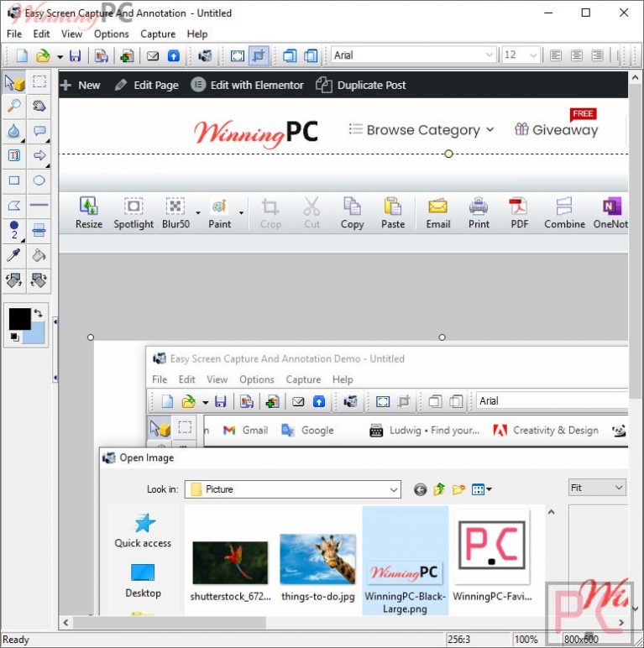Click the screen capture camera icon
The width and height of the screenshot is (644, 648).
(x=205, y=55)
